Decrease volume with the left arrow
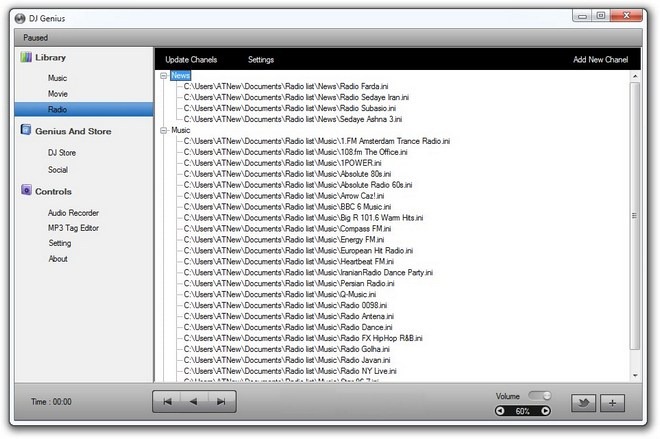This screenshot has height=439, width=660. click(x=500, y=411)
